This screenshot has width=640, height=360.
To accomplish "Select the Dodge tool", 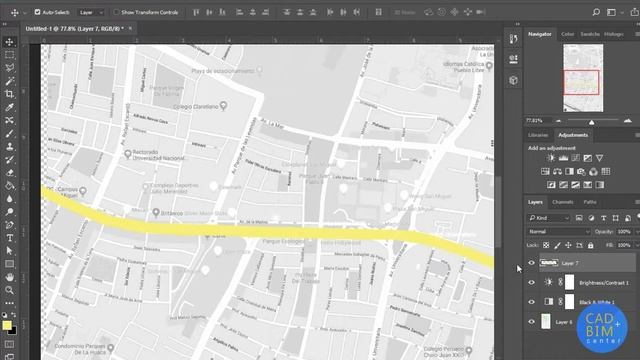I will [9, 212].
